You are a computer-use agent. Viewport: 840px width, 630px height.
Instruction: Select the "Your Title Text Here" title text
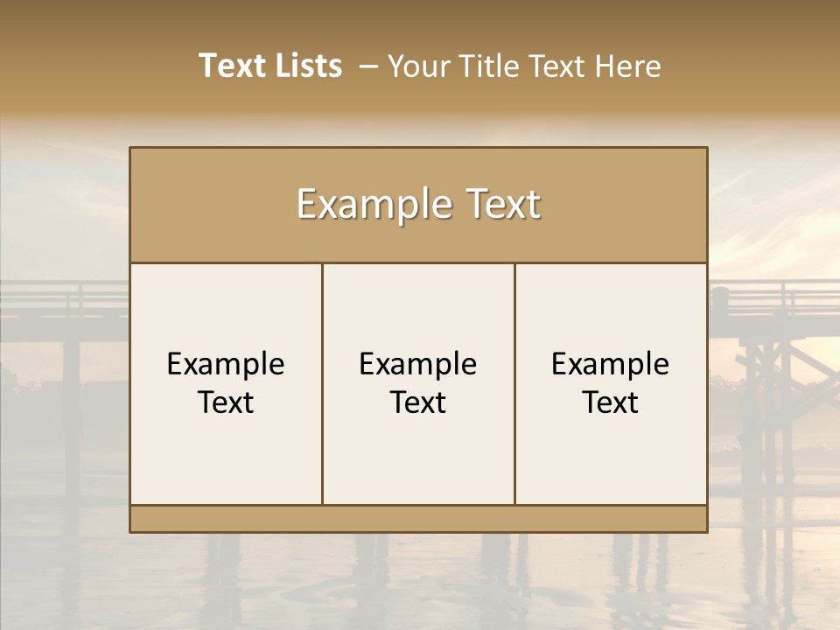(x=523, y=66)
